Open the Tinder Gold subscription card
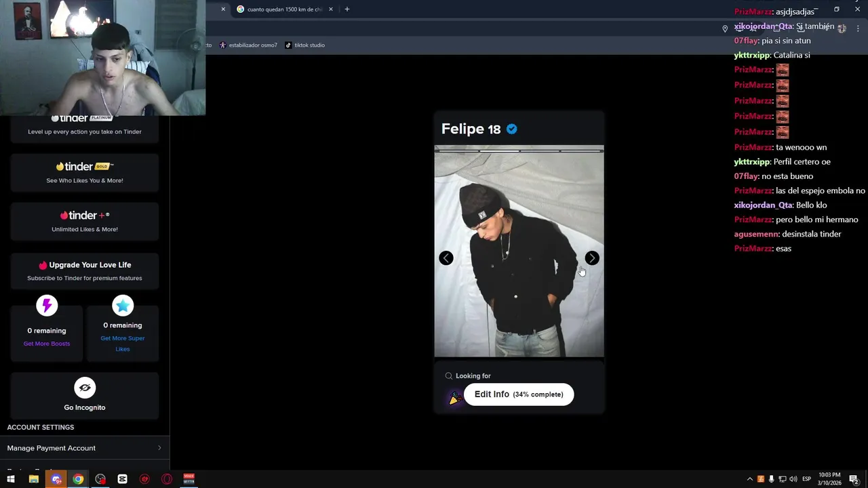The width and height of the screenshot is (868, 488). click(x=85, y=173)
